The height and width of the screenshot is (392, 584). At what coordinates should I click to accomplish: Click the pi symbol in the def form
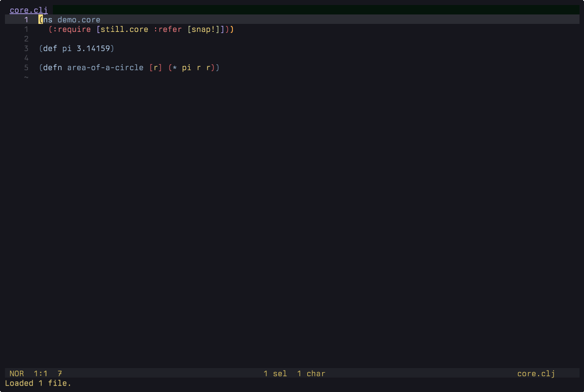(x=67, y=49)
